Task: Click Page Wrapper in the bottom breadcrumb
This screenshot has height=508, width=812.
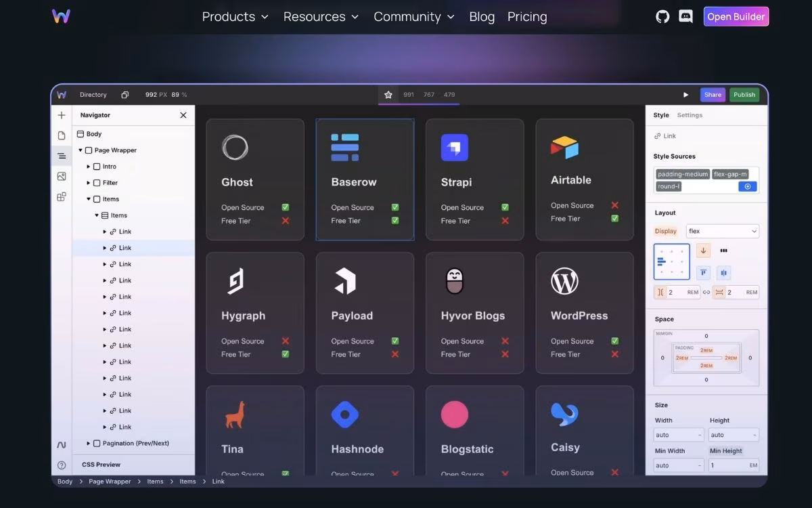Action: (110, 482)
